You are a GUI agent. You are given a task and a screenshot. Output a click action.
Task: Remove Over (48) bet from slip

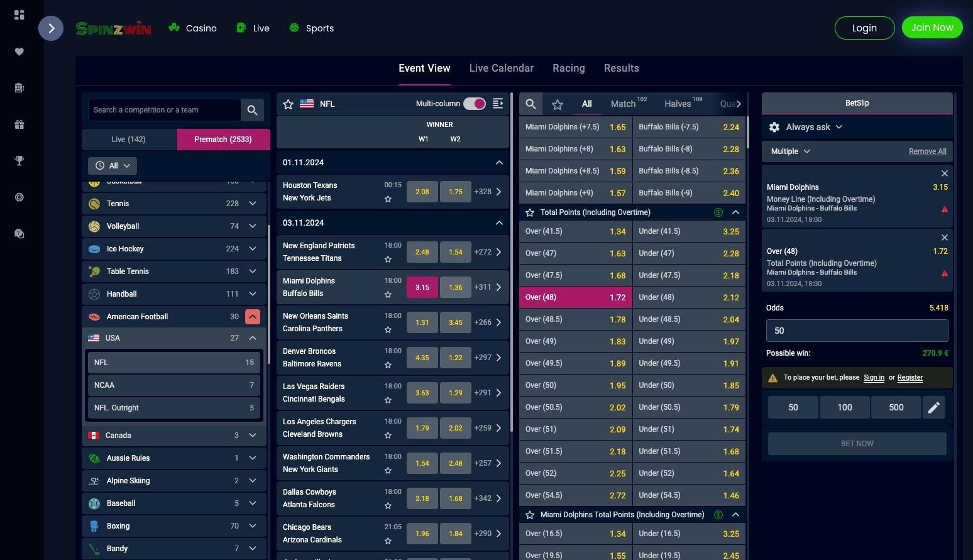pos(944,238)
